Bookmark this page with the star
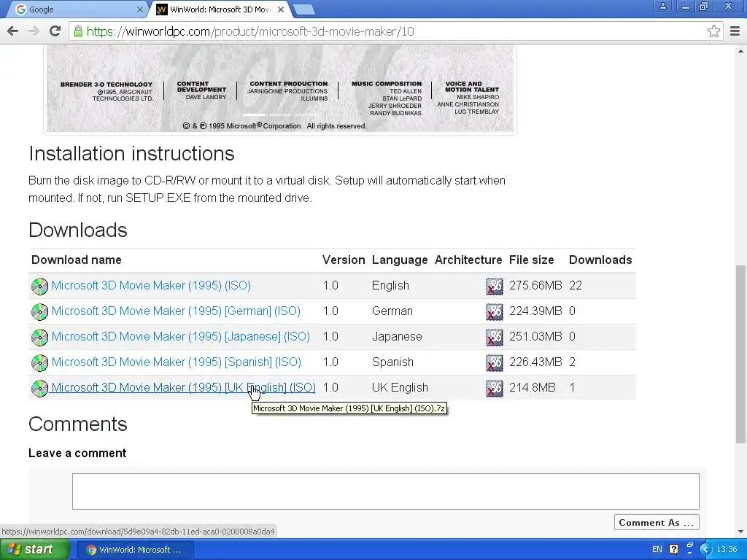Image resolution: width=747 pixels, height=560 pixels. tap(713, 31)
